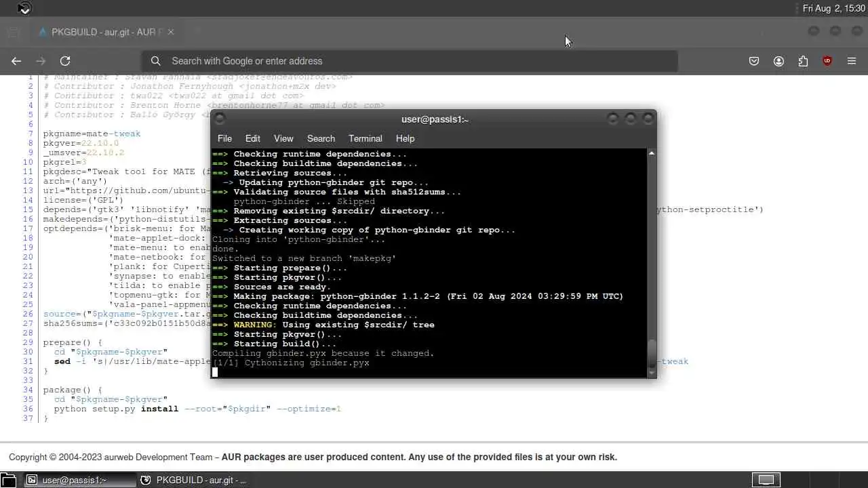Switch to user@passis1 terminal in the taskbar
Image resolution: width=868 pixels, height=488 pixels.
click(80, 480)
